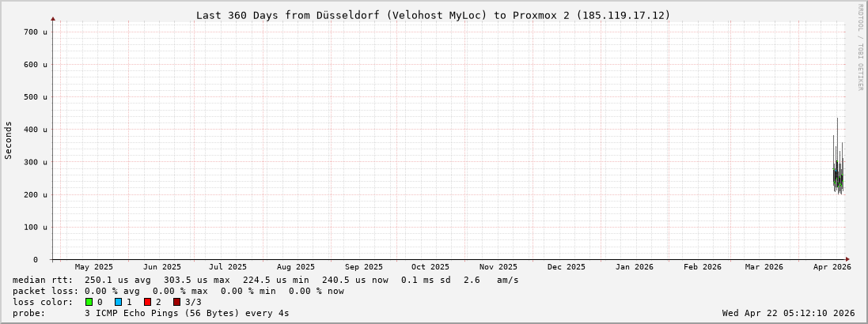
Task: Click the vertical Seconds axis label
Action: (x=9, y=140)
